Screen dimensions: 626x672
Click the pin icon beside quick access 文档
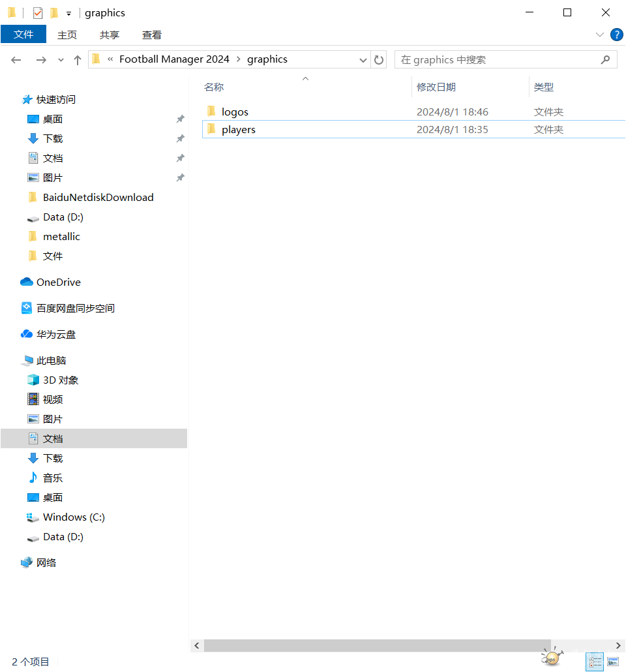[x=181, y=158]
